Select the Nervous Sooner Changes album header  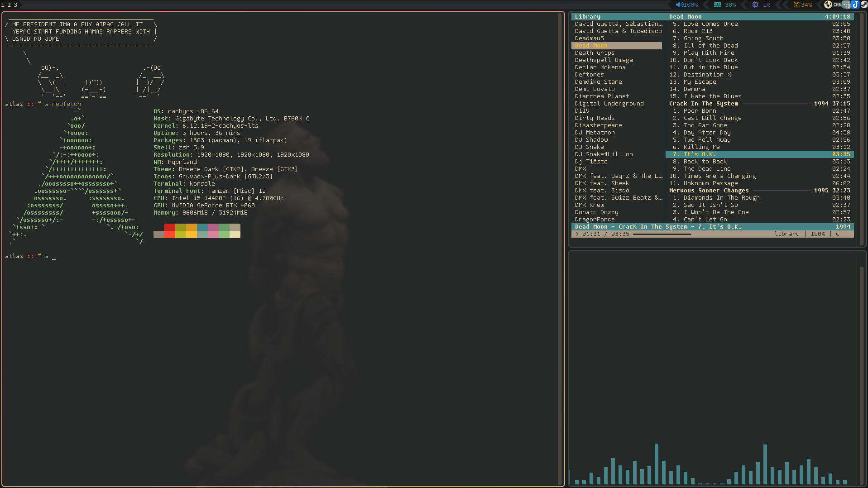tap(759, 191)
